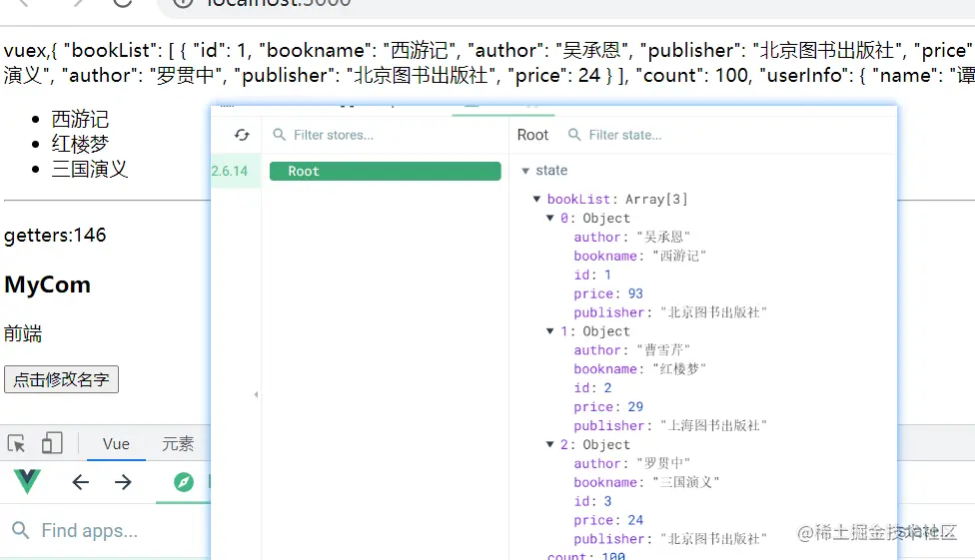Switch to the Vue devtools tab
Screen dimensions: 975x560
click(116, 444)
